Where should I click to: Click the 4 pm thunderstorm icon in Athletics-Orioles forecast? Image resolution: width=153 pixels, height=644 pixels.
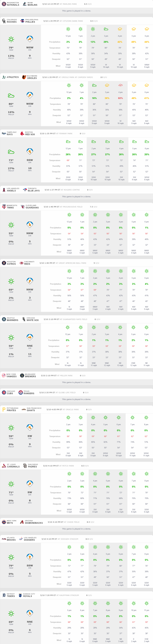tap(120, 85)
